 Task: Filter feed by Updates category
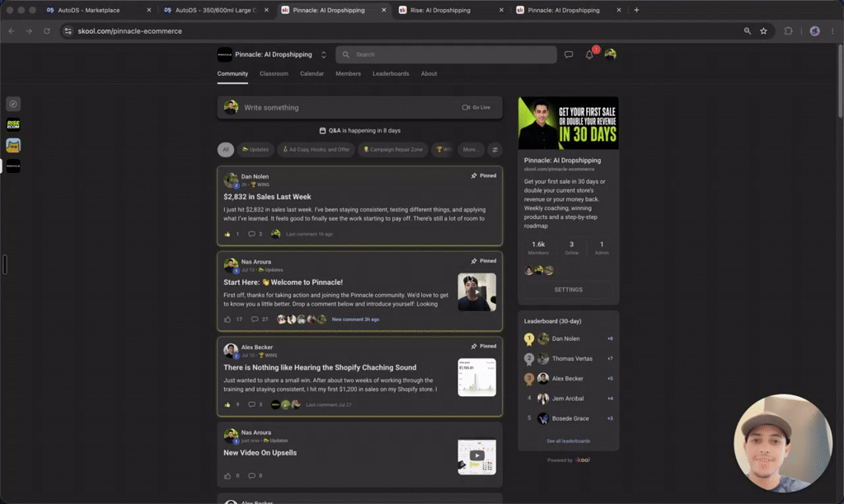click(256, 150)
